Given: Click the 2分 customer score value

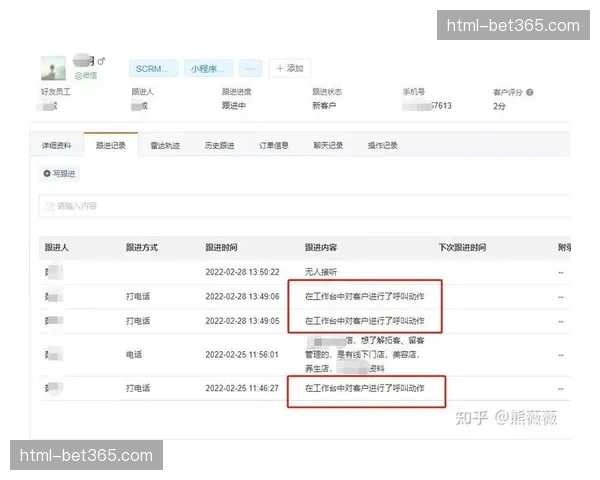Looking at the screenshot, I should click(x=499, y=106).
